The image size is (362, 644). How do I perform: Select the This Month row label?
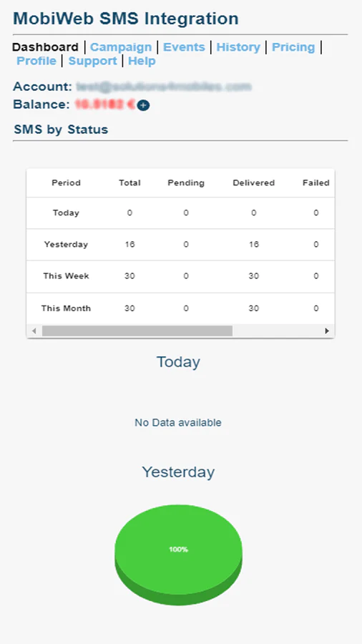(x=66, y=308)
